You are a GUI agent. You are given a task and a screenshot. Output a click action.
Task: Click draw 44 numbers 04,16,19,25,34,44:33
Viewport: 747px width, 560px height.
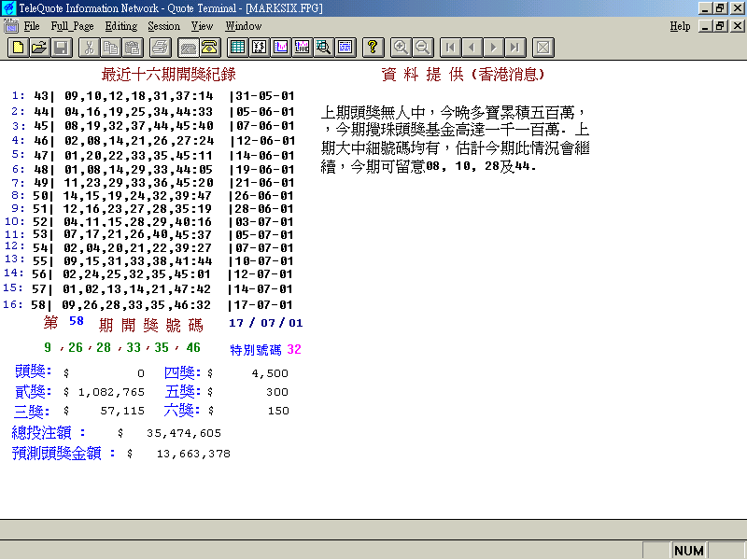[138, 112]
